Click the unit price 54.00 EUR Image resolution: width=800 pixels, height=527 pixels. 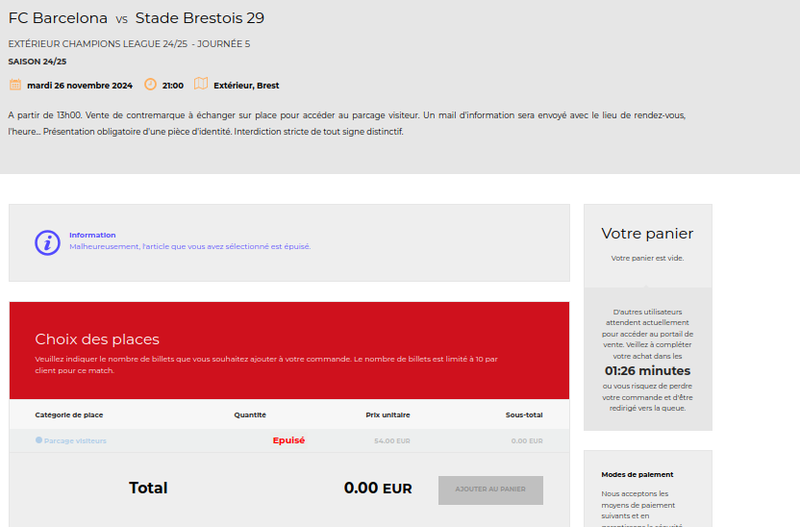[392, 441]
